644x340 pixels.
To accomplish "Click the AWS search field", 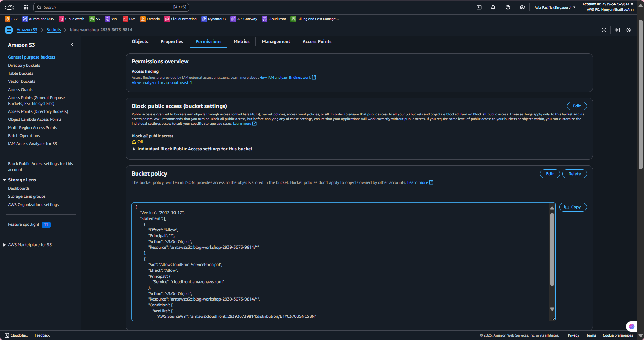I will (111, 7).
